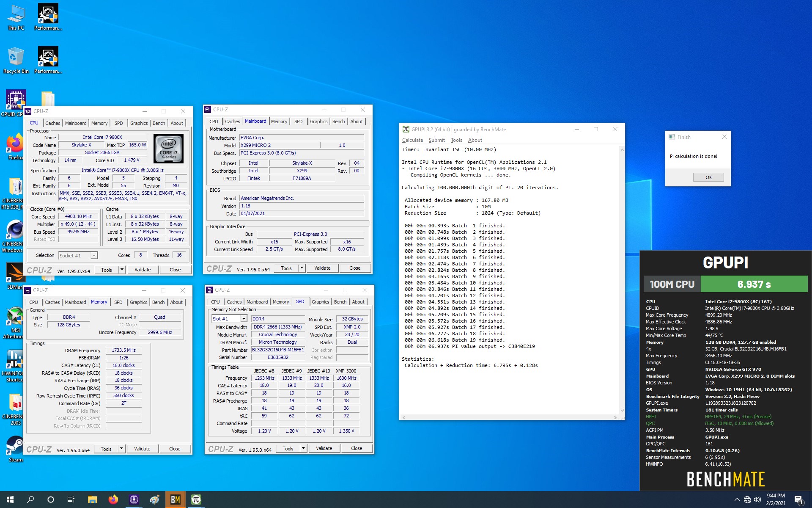This screenshot has height=508, width=812.
Task: Open Socket #1 selection dropdown in CPU-Z
Action: click(78, 255)
